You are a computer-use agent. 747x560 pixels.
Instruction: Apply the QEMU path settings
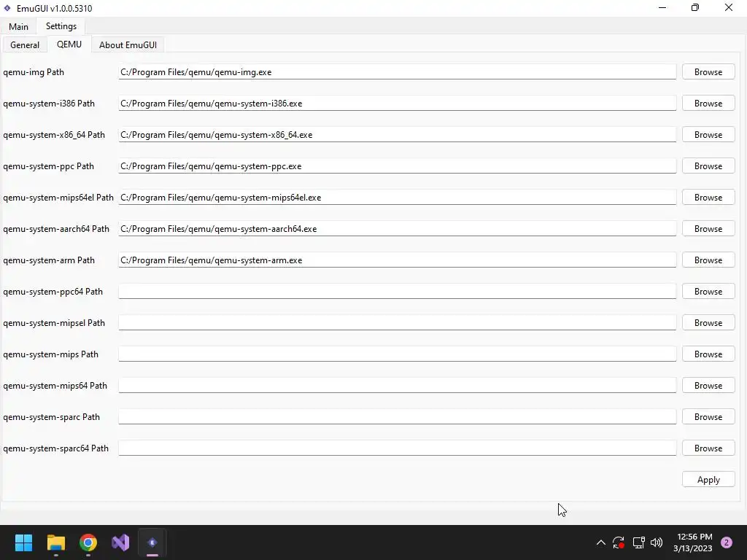point(708,480)
